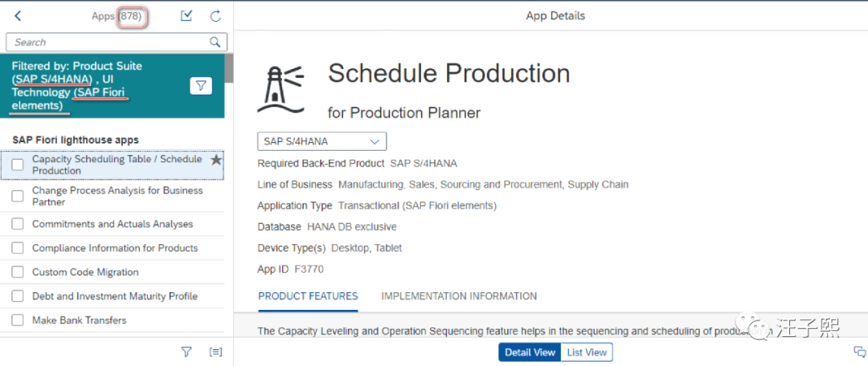Open filter icon in teal banner
The image size is (868, 366).
[x=201, y=85]
